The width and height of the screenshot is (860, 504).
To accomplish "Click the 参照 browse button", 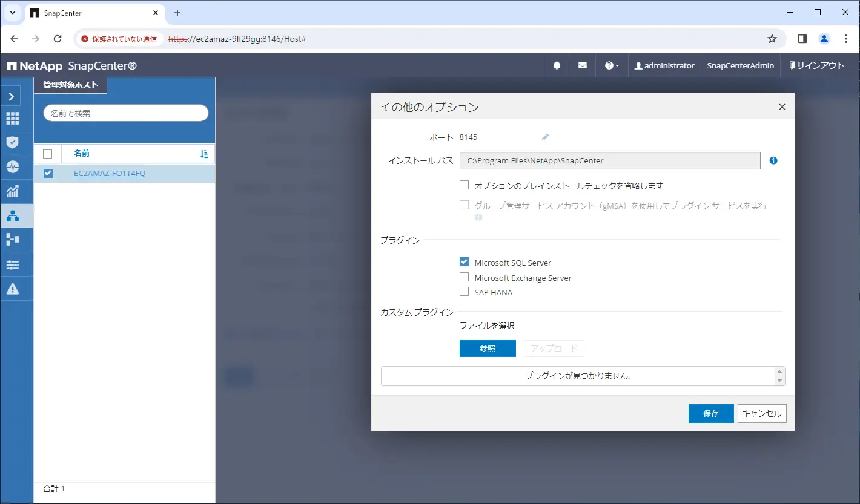I will pyautogui.click(x=488, y=349).
